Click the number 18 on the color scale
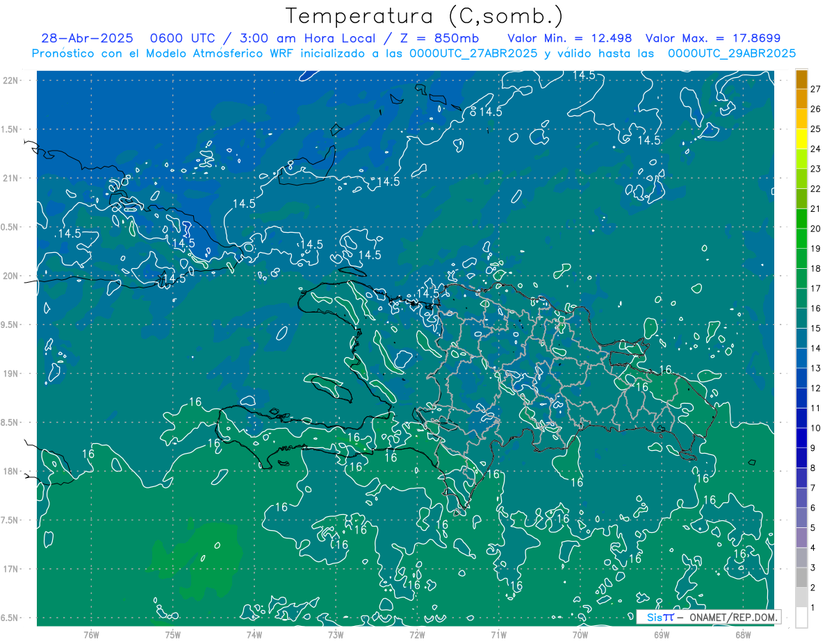The width and height of the screenshot is (834, 644). pyautogui.click(x=815, y=268)
